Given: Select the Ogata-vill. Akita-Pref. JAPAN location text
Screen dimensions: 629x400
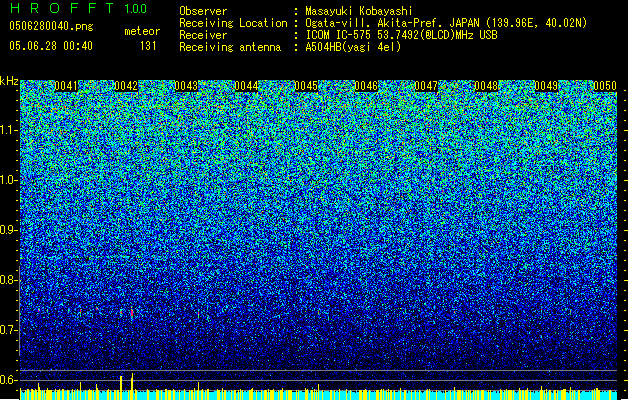Looking at the screenshot, I should click(x=446, y=23).
